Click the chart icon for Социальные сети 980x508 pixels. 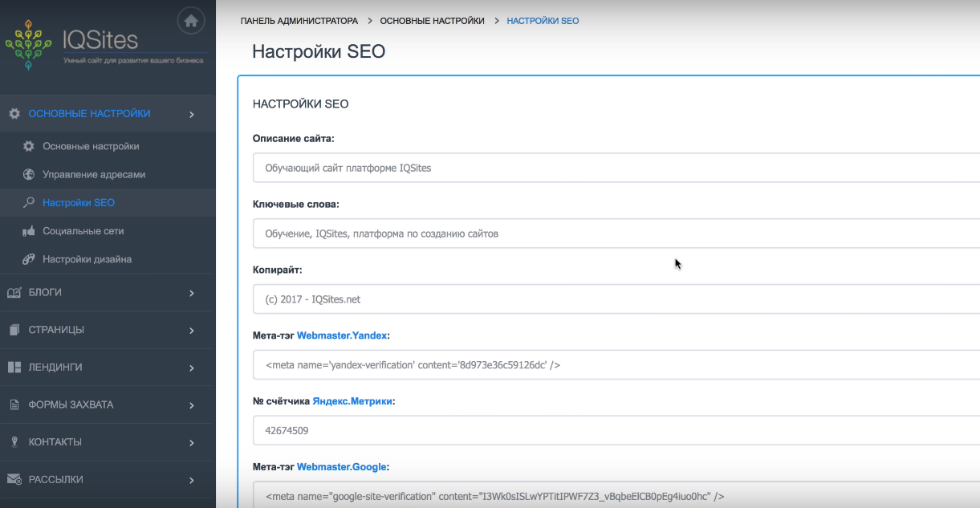pyautogui.click(x=28, y=230)
